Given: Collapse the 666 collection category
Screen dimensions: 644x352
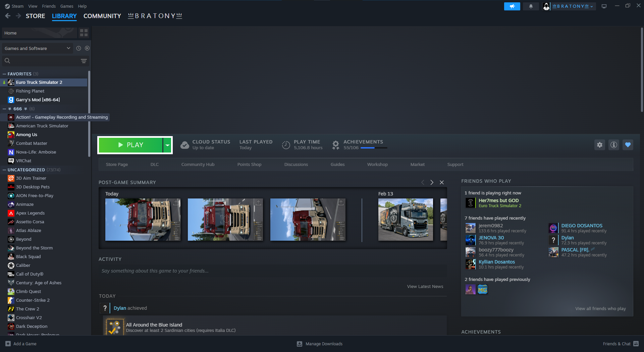Looking at the screenshot, I should click(4, 109).
